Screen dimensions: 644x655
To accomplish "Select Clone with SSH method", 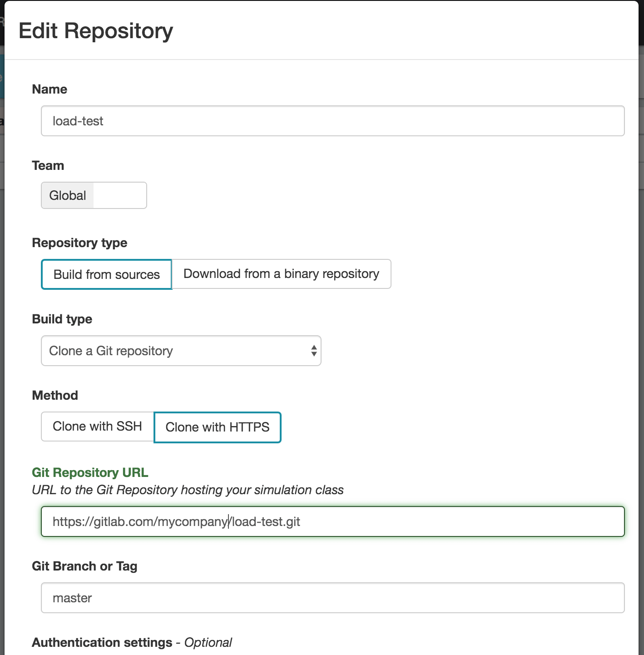I will 98,427.
